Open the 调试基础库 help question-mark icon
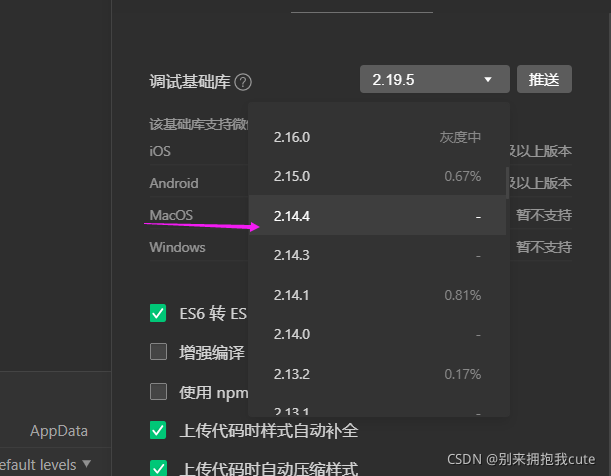Screen dimensions: 611x476 (x=243, y=82)
